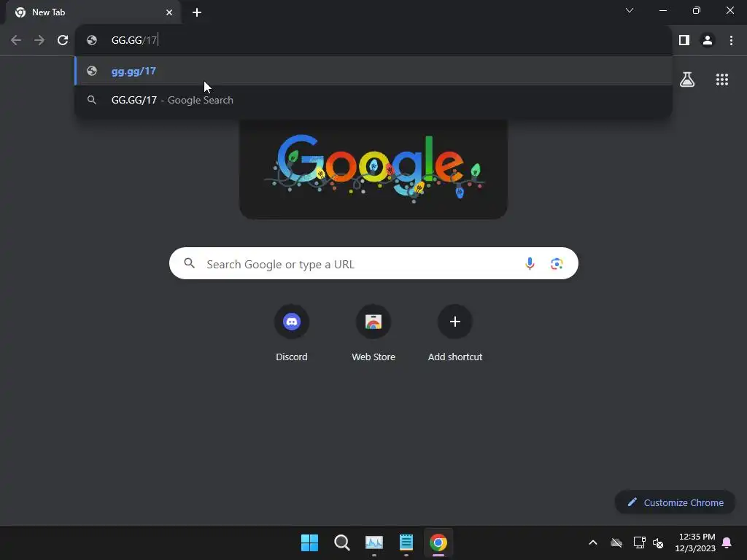
Task: Open the new tab plus button
Action: [197, 12]
